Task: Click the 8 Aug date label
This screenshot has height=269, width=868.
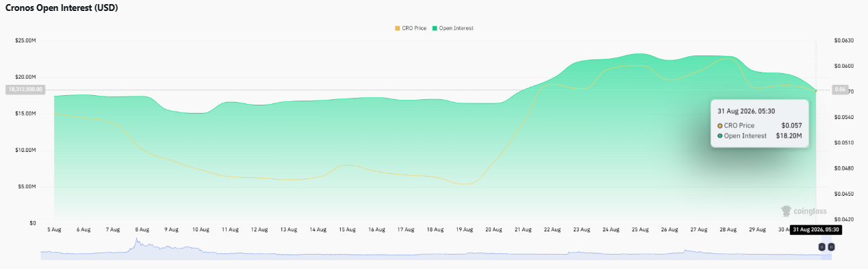Action: [x=142, y=229]
